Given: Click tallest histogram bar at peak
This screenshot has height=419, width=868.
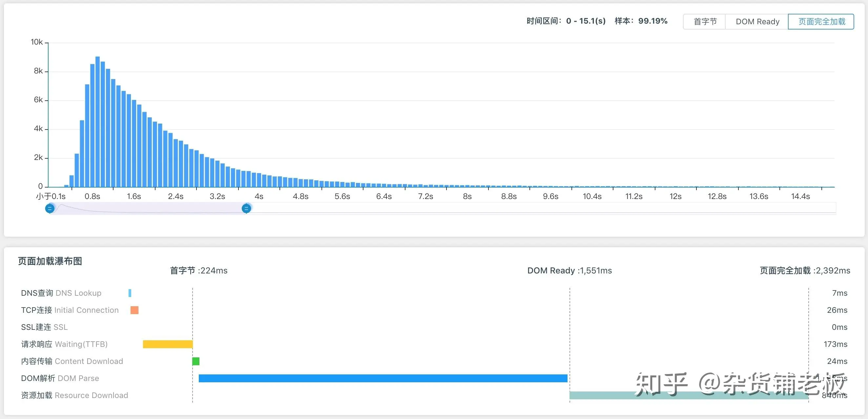Looking at the screenshot, I should 98,121.
